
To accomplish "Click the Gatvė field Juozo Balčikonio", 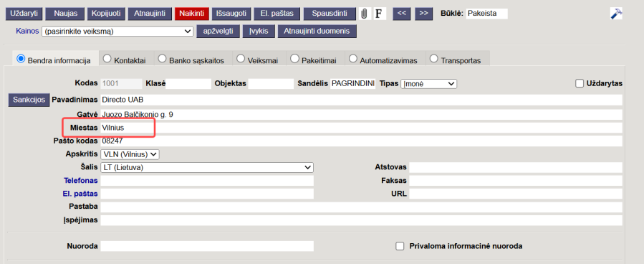I will (362, 115).
